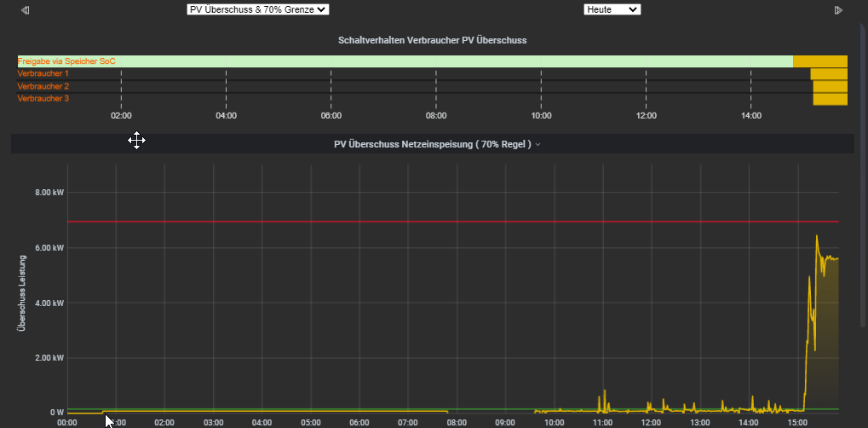Expand the PV Überschuss Netzeinspeisung panel menu chevron
This screenshot has height=428, width=868.
538,144
